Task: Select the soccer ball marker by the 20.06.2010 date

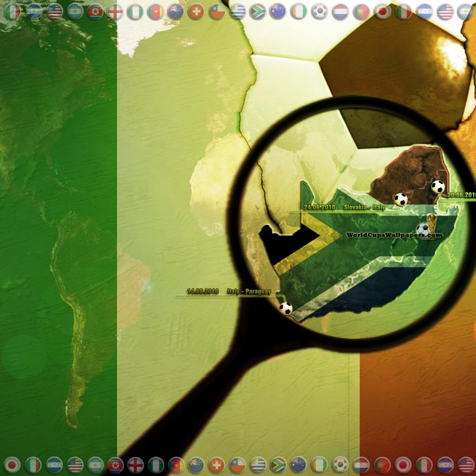Action: pyautogui.click(x=437, y=186)
